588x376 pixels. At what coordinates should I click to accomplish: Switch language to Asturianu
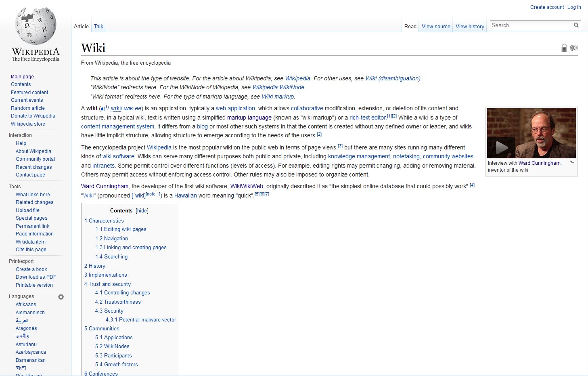click(26, 344)
